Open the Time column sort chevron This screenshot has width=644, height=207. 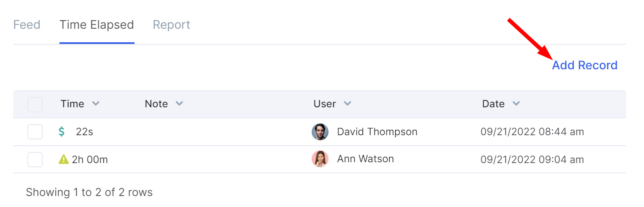(96, 103)
